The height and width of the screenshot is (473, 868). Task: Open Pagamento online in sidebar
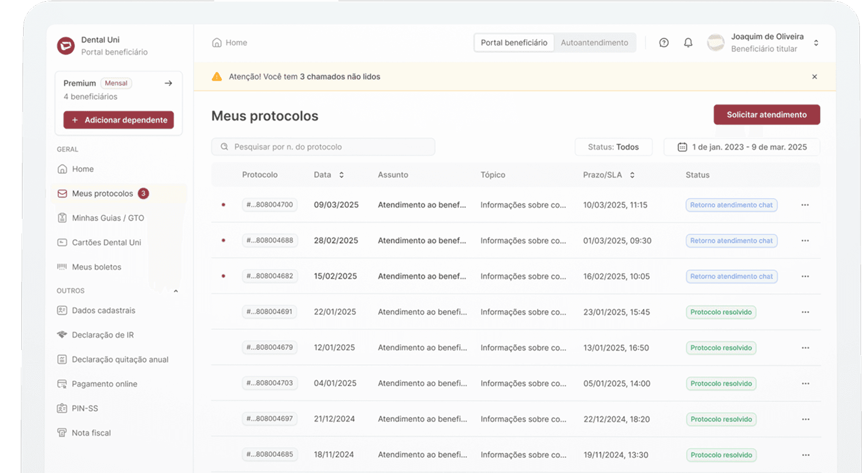104,384
